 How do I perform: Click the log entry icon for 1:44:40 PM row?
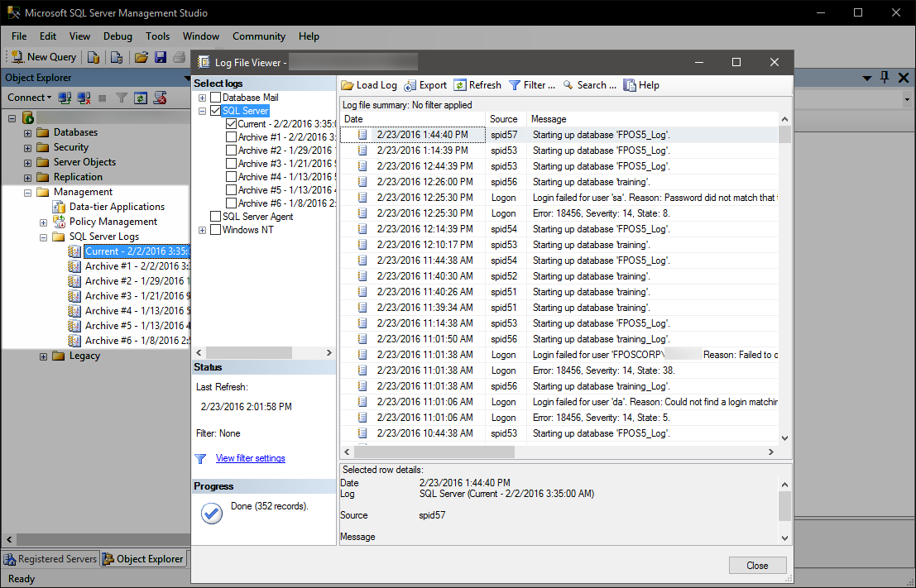[362, 135]
